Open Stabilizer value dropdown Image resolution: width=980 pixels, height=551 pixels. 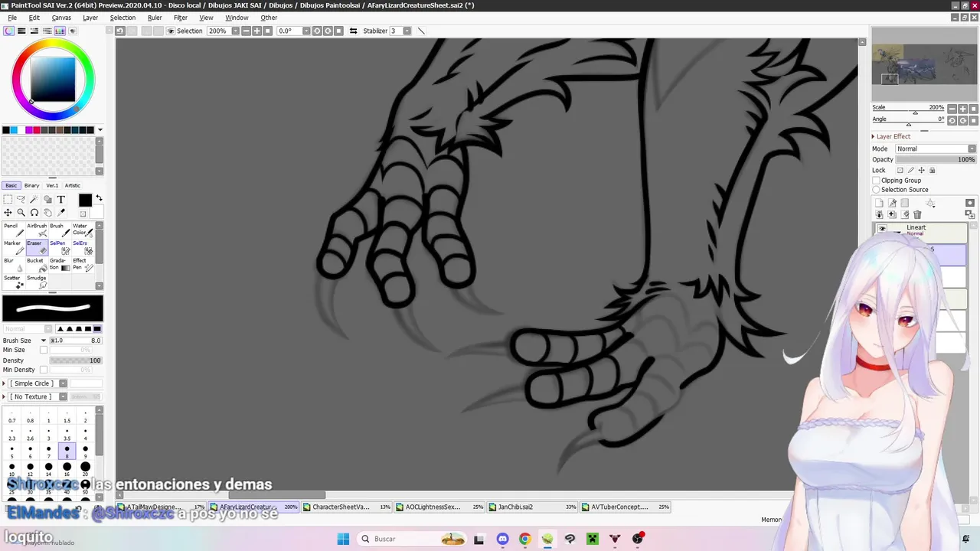(407, 31)
